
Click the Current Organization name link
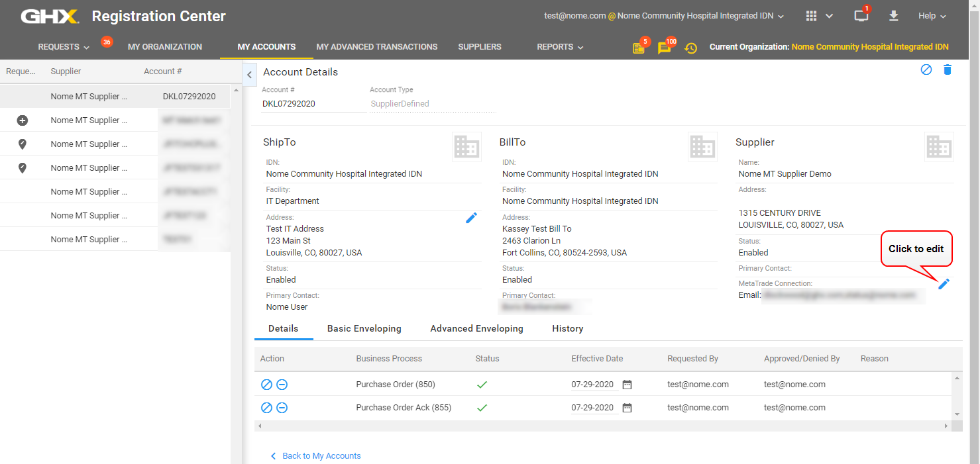click(x=870, y=47)
